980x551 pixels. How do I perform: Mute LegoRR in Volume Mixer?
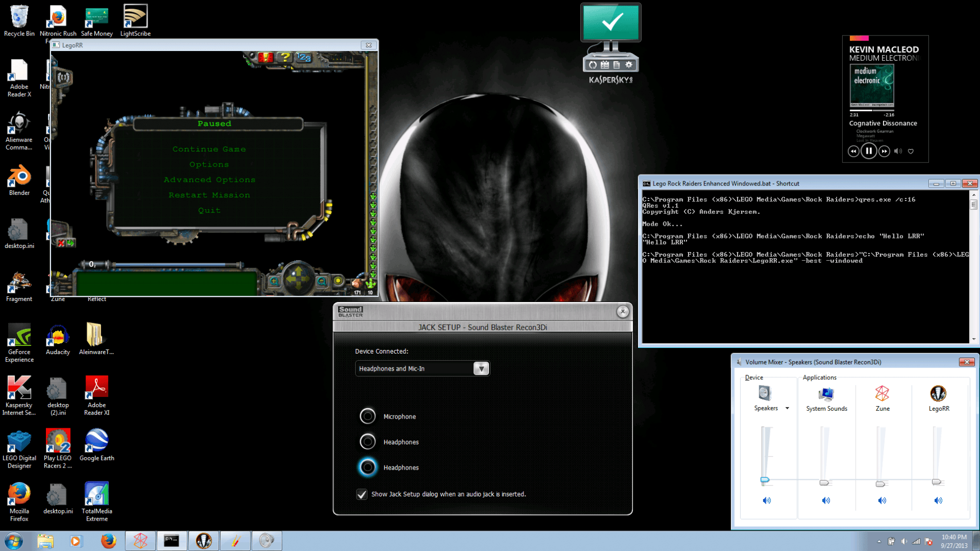938,500
